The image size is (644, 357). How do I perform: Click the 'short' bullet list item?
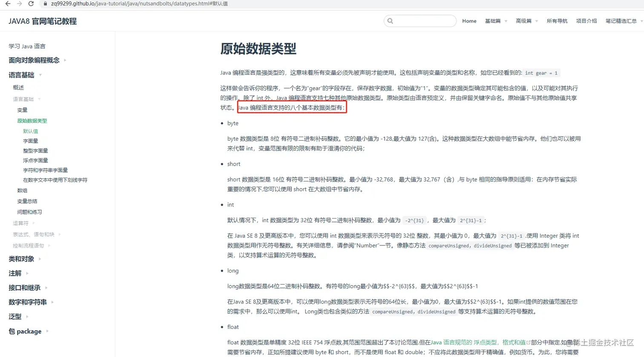click(x=234, y=164)
